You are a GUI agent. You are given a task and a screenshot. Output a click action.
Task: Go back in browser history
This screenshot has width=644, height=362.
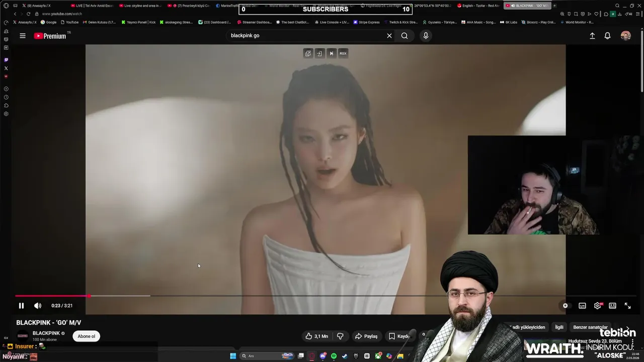tap(15, 14)
